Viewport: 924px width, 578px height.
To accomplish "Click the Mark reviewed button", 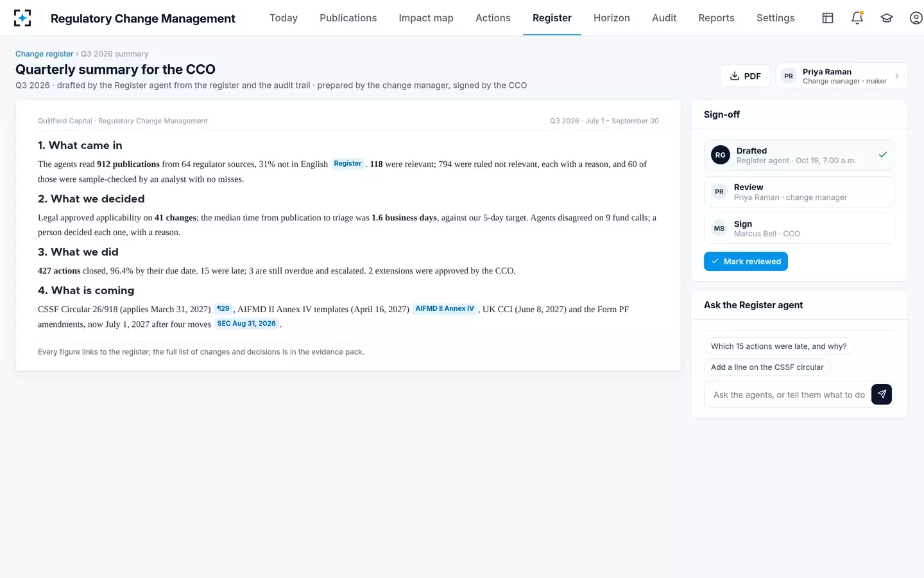I will coord(746,261).
